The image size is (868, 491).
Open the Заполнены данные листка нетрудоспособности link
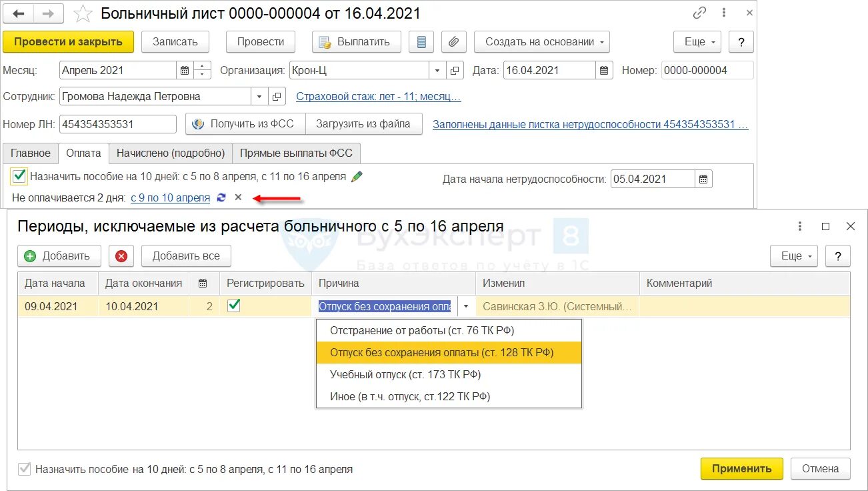point(591,124)
